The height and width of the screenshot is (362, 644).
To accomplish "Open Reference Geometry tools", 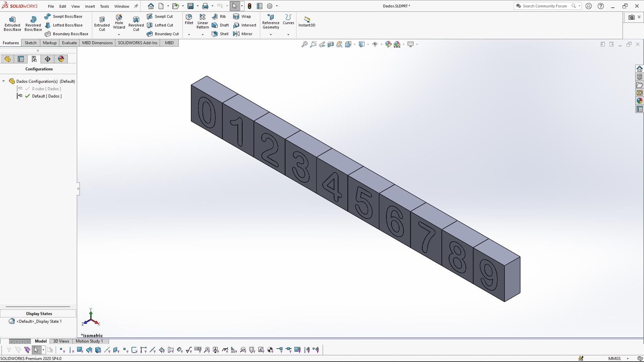I will [271, 21].
